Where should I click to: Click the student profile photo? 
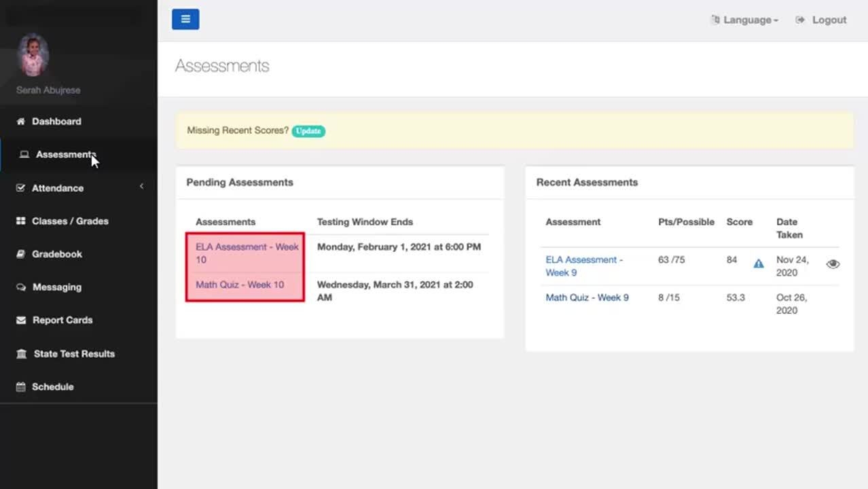tap(33, 54)
